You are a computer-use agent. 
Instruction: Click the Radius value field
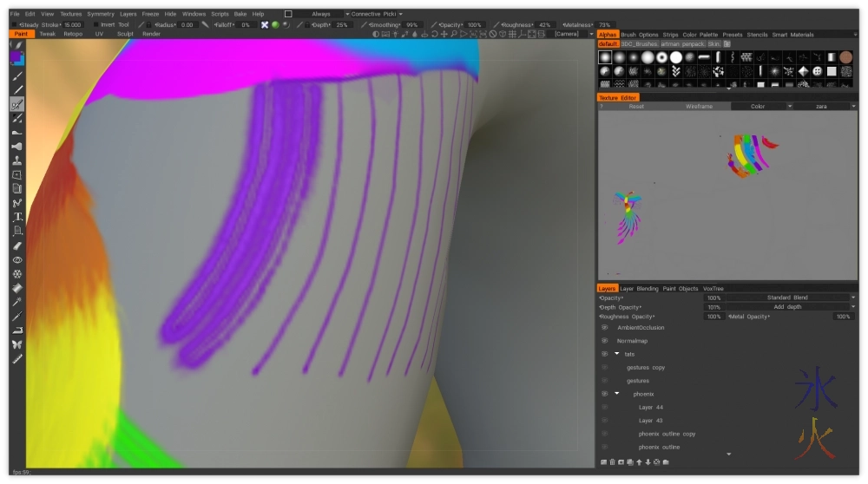pyautogui.click(x=187, y=25)
